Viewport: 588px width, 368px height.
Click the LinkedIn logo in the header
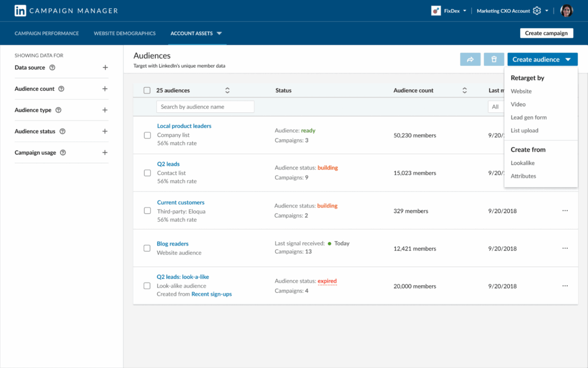tap(20, 11)
